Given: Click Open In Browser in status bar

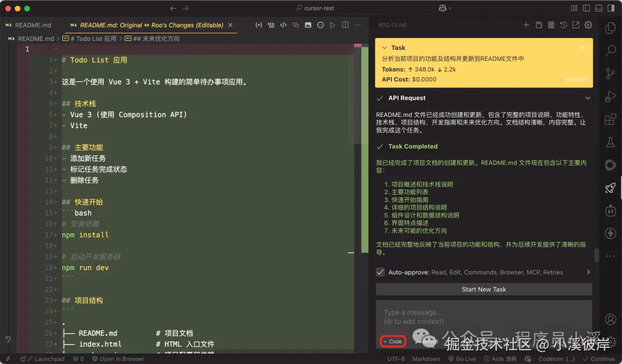Looking at the screenshot, I should point(118,359).
